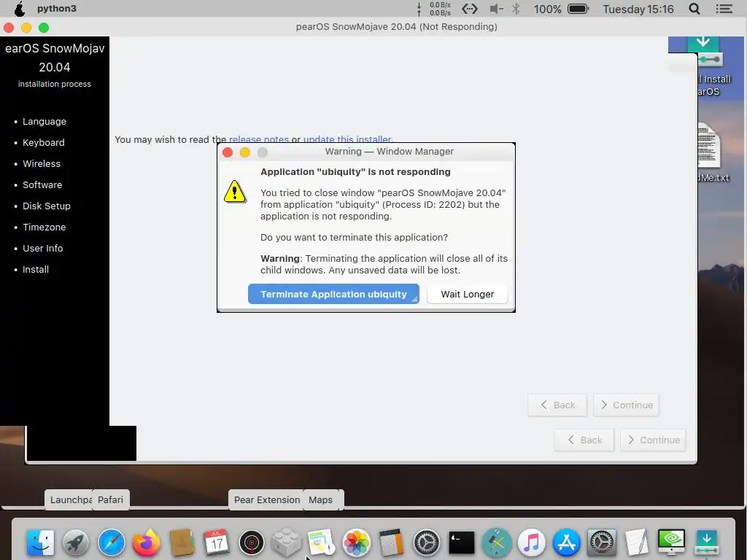Open the notepad text editor dock icon

pyautogui.click(x=636, y=542)
